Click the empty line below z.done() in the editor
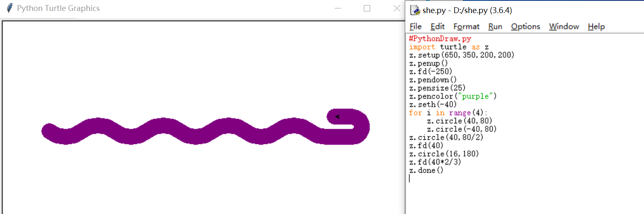Image resolution: width=644 pixels, height=214 pixels. click(x=524, y=179)
